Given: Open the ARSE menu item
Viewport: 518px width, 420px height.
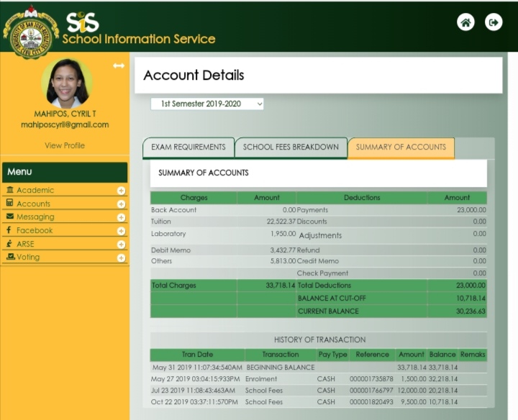Looking at the screenshot, I should point(26,244).
